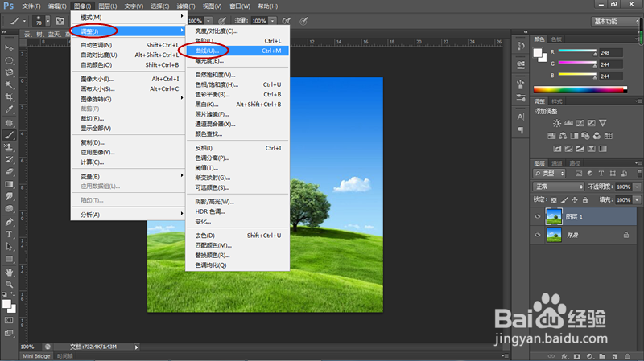Select the Horizontal Type tool
Viewport: 644px width, 361px height.
[9, 234]
